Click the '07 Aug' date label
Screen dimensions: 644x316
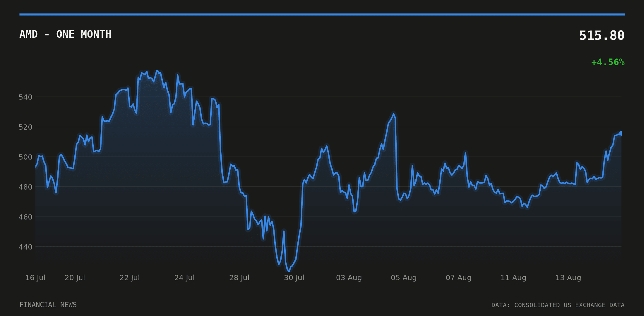pos(458,278)
